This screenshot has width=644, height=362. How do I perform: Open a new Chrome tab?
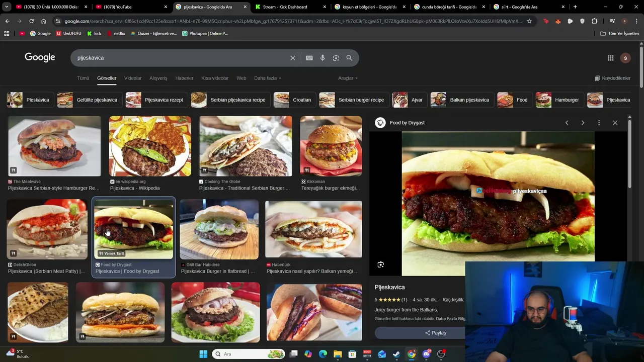575,7
